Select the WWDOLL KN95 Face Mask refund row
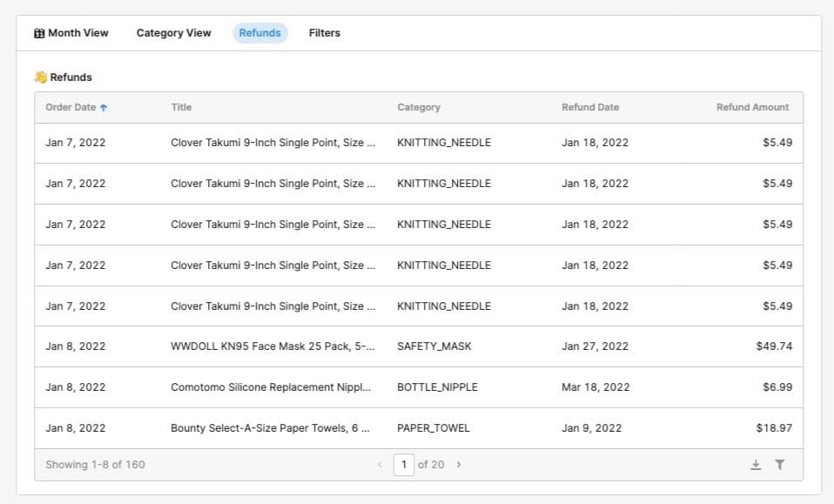Screen dimensions: 834x504 tap(418, 346)
